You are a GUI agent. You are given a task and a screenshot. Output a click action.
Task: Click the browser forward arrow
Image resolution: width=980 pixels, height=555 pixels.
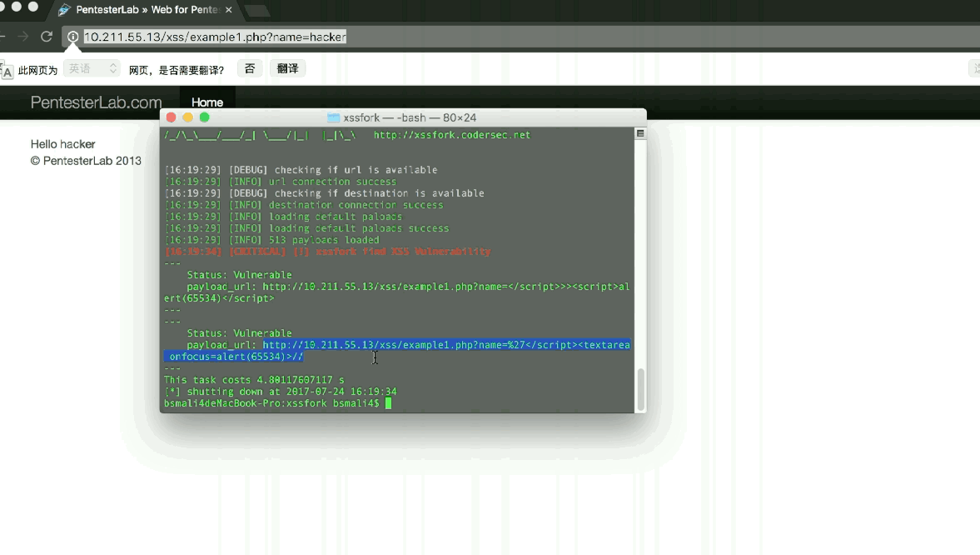pos(23,37)
